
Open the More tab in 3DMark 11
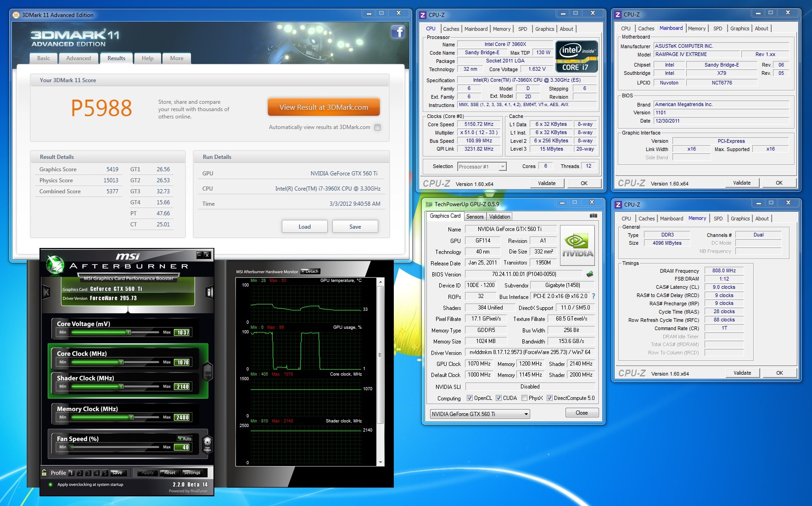(177, 58)
